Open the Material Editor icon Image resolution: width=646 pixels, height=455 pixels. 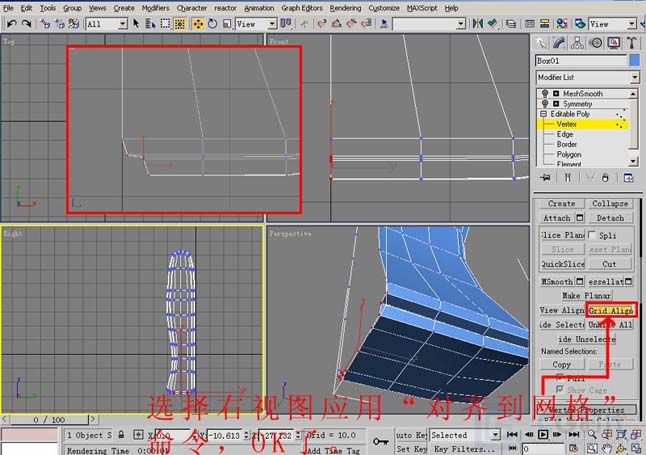click(562, 24)
